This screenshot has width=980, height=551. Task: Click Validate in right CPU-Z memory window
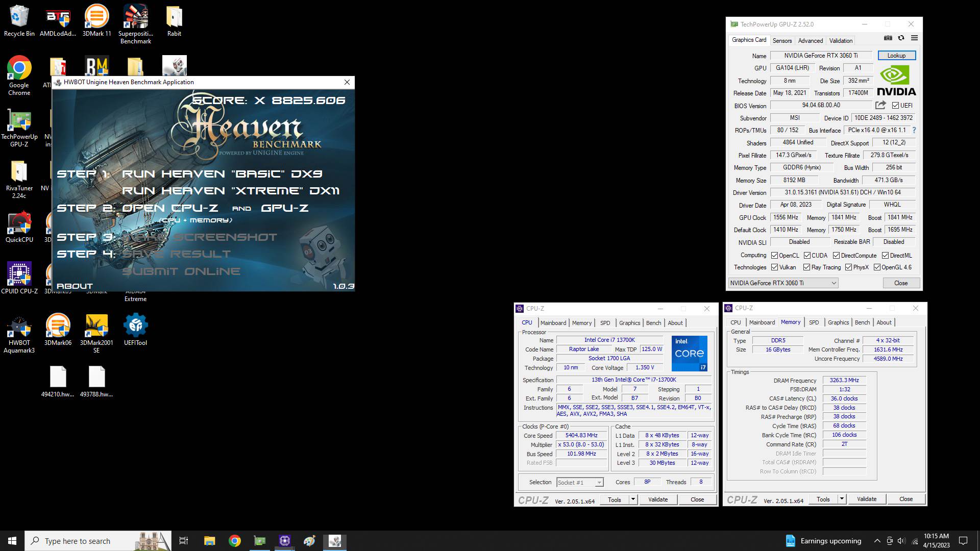pos(866,499)
